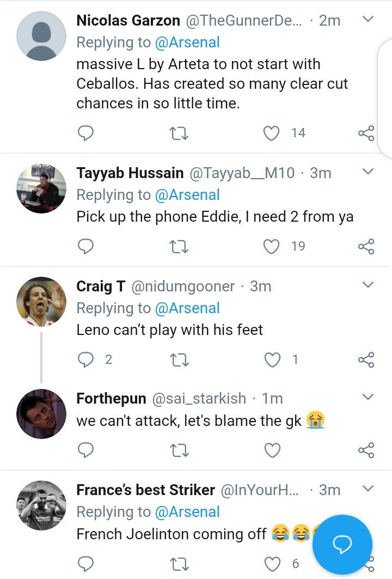The width and height of the screenshot is (392, 579).
Task: Open options chevron on Nicolas Garzon's tweet
Action: point(368,20)
